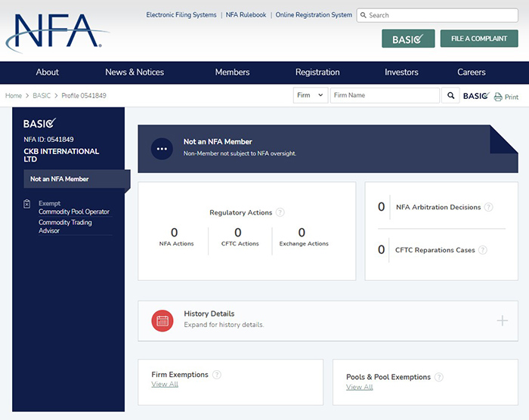Open the Investors menu
The height and width of the screenshot is (420, 529).
(x=401, y=73)
